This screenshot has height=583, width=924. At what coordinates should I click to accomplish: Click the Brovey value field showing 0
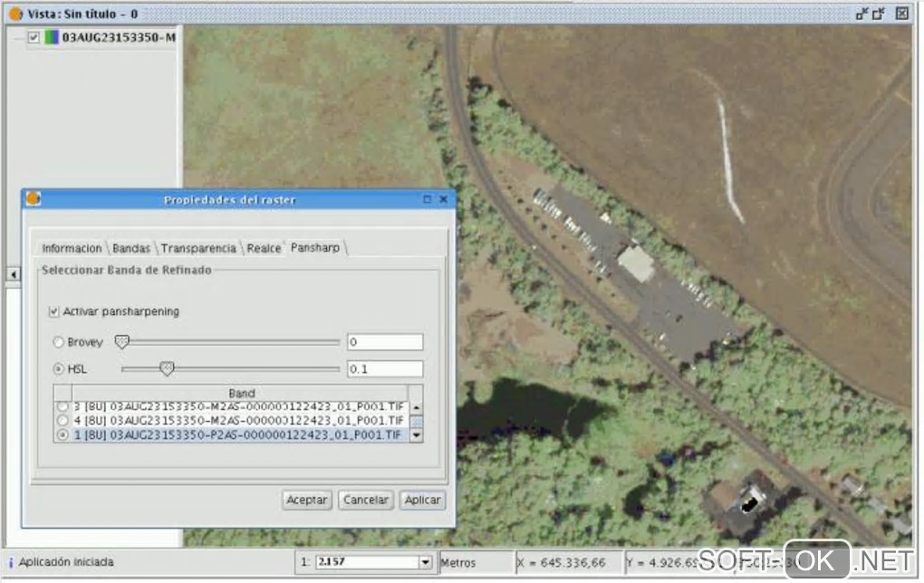coord(385,342)
